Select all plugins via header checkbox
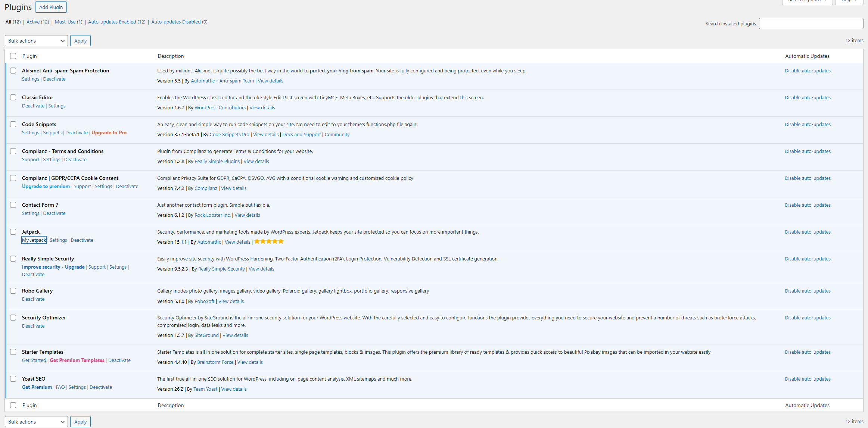Viewport: 868px width, 428px height. click(x=13, y=56)
